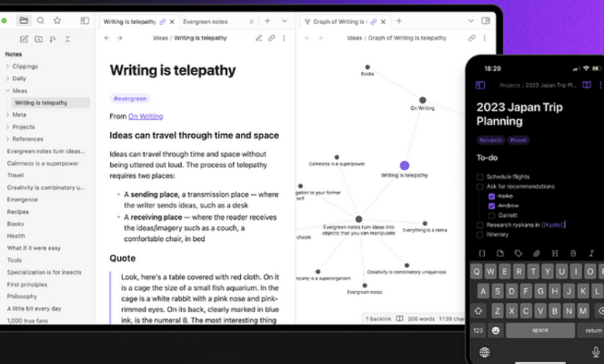Uncheck the Keiko checkbox

pos(492,196)
